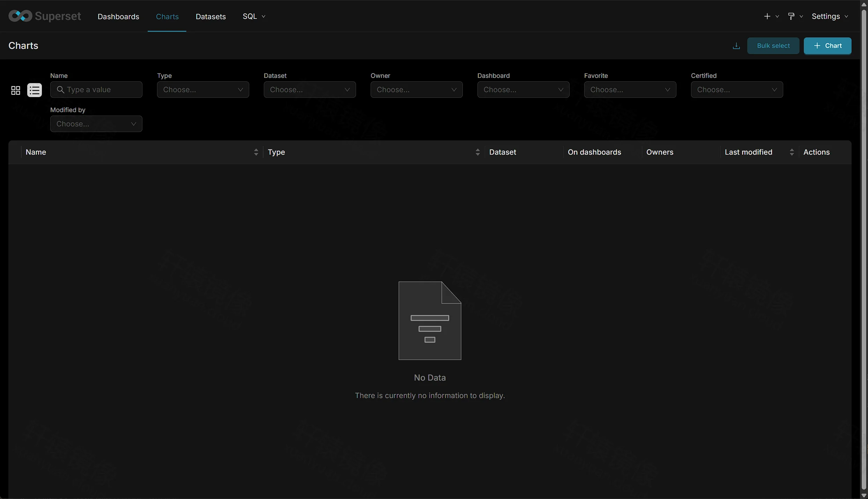Sort table by Type column arrows
This screenshot has height=499, width=868.
coord(477,152)
